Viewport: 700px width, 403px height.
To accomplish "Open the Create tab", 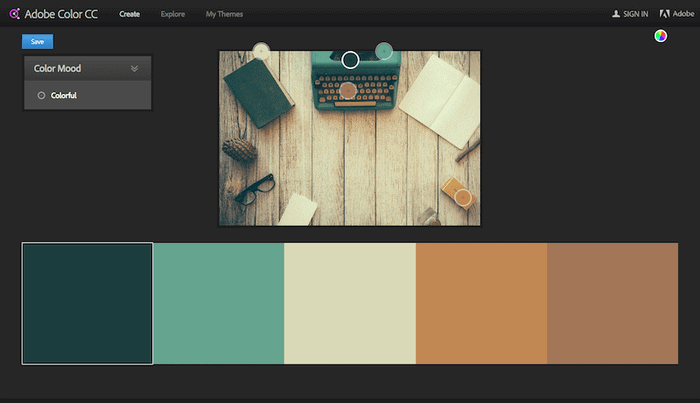I will click(129, 14).
